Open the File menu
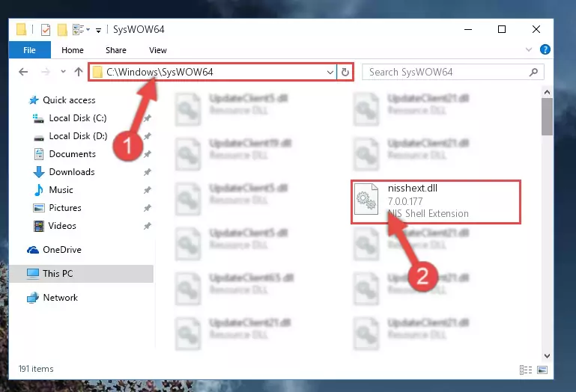Image resolution: width=576 pixels, height=392 pixels. tap(29, 50)
